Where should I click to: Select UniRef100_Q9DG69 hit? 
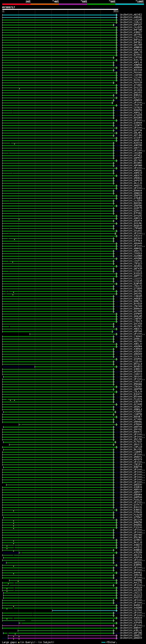coord(131,354)
